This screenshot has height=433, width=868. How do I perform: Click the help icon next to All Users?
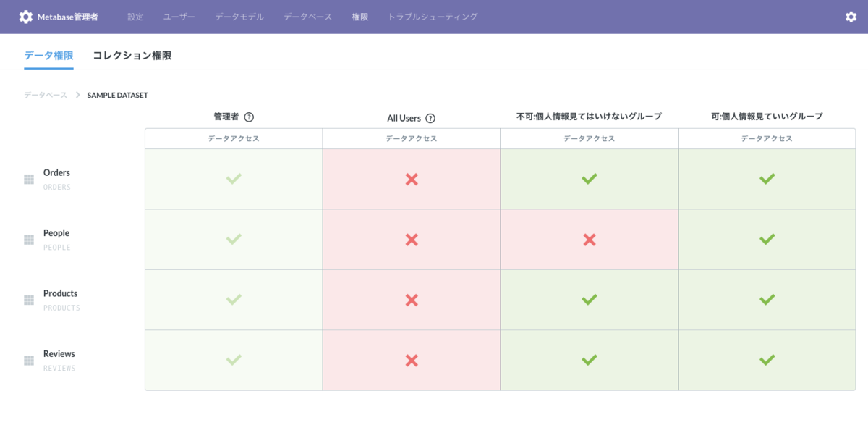(430, 118)
